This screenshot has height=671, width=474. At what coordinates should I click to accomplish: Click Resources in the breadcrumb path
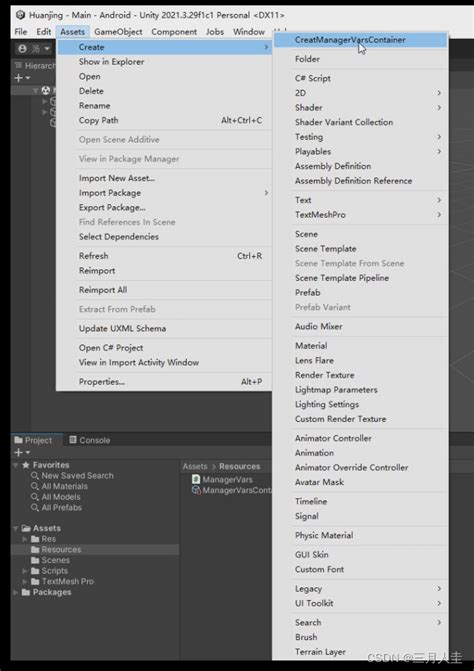(240, 466)
